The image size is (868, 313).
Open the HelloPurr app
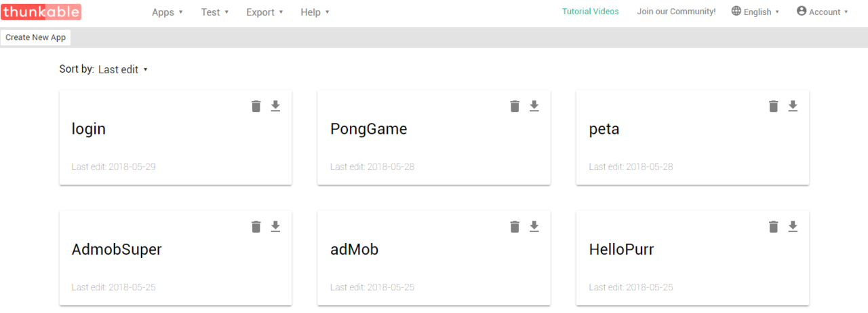tap(622, 249)
